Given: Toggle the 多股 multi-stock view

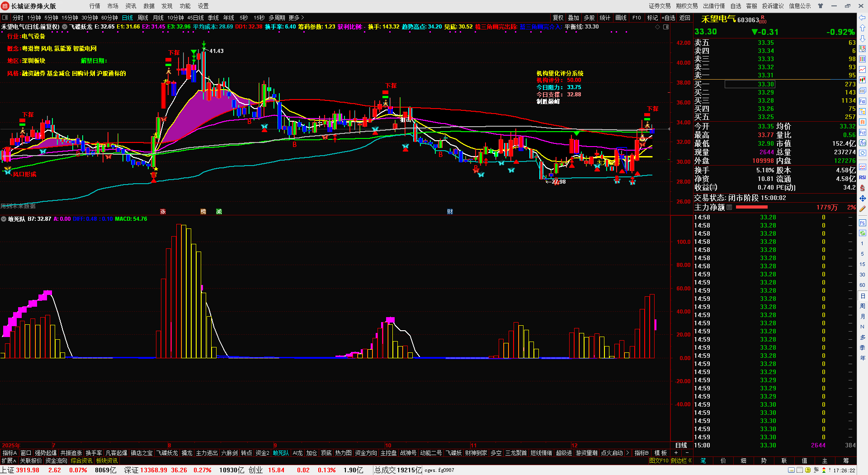Looking at the screenshot, I should (x=589, y=18).
